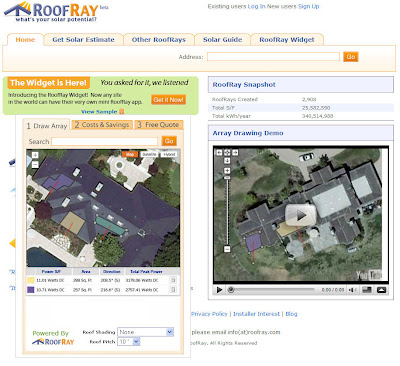Open the Installer Interest link
Image resolution: width=400 pixels, height=366 pixels.
point(256,314)
